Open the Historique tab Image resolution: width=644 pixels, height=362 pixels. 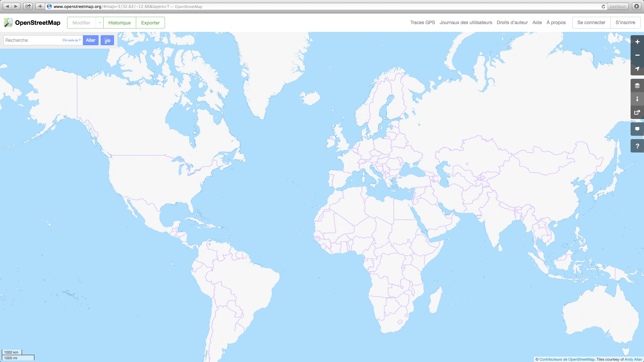(119, 23)
